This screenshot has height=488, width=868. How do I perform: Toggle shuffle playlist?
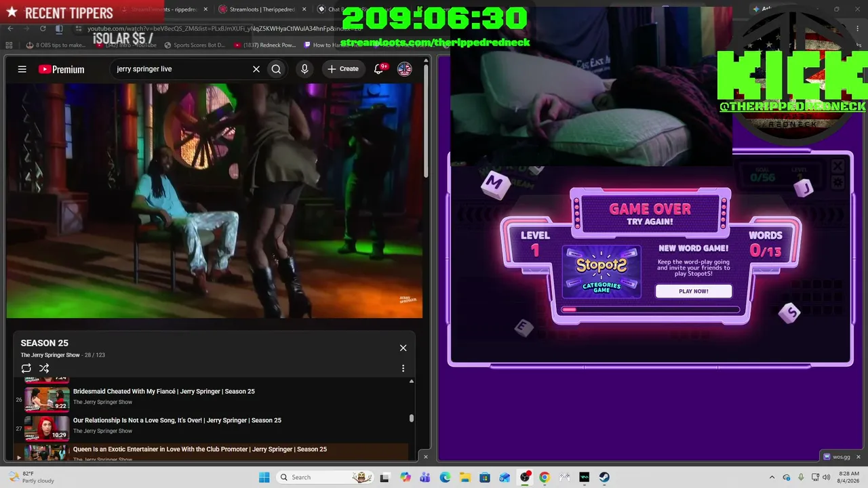pyautogui.click(x=44, y=368)
